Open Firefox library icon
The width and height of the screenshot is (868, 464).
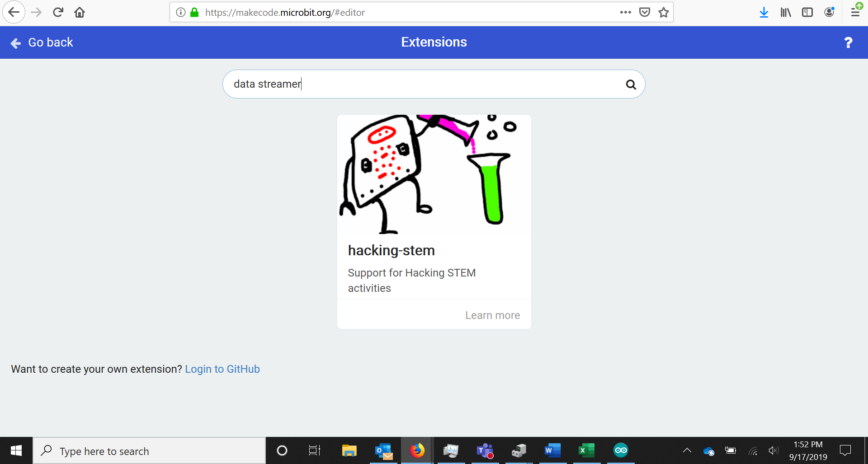[x=786, y=12]
